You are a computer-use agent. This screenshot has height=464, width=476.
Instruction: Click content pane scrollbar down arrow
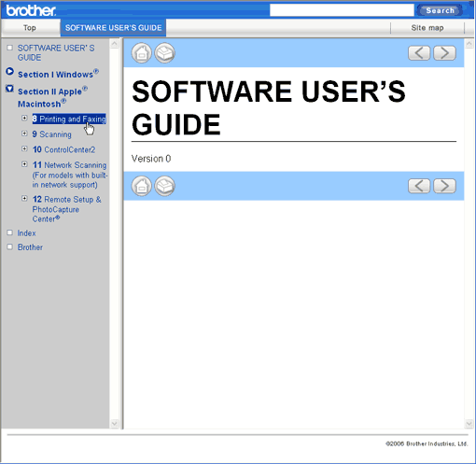click(x=469, y=423)
